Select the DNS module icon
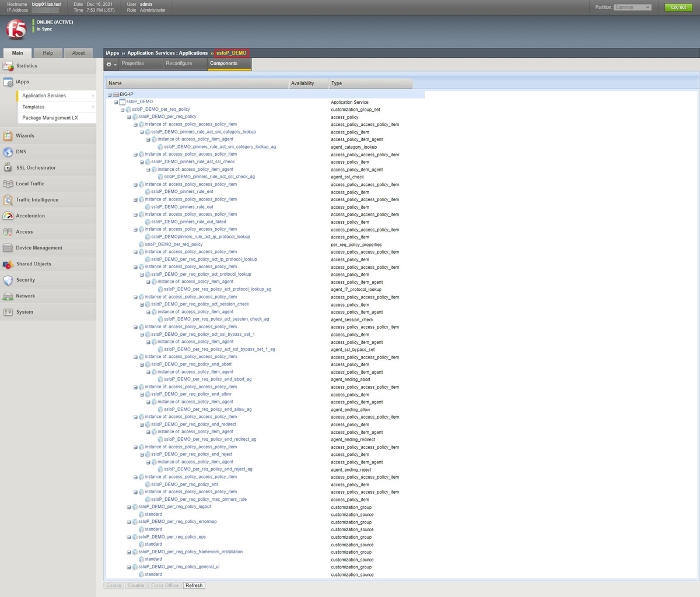The height and width of the screenshot is (597, 700). [x=8, y=152]
